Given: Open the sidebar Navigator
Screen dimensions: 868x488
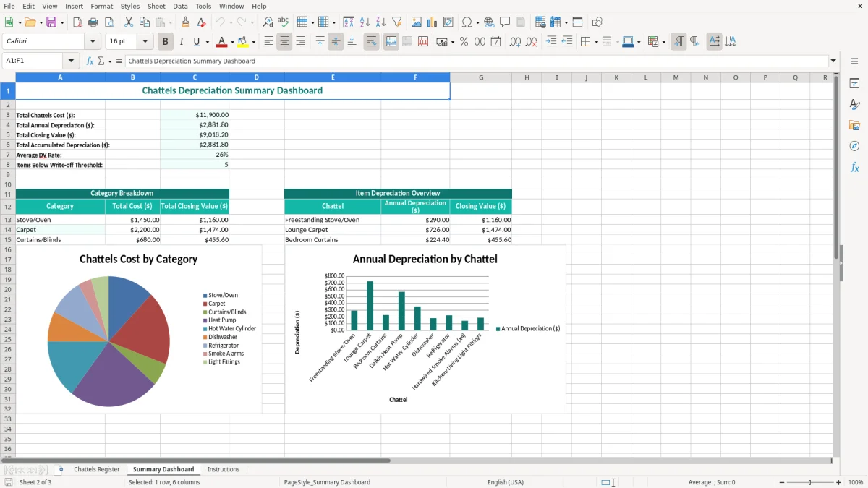Looking at the screenshot, I should tap(854, 146).
